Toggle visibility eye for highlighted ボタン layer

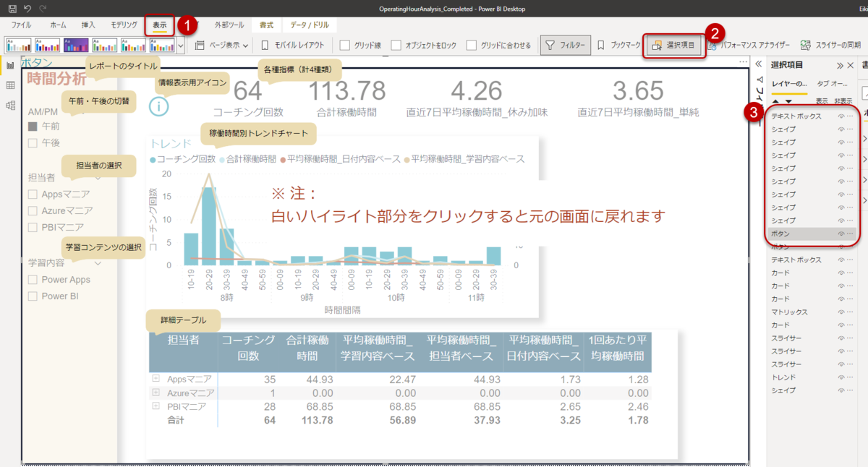(x=841, y=233)
